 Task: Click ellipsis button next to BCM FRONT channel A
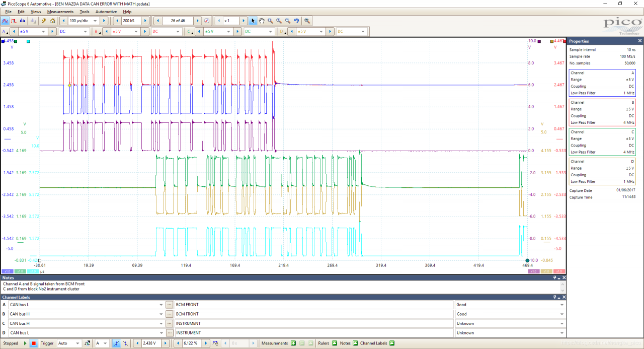click(x=170, y=305)
